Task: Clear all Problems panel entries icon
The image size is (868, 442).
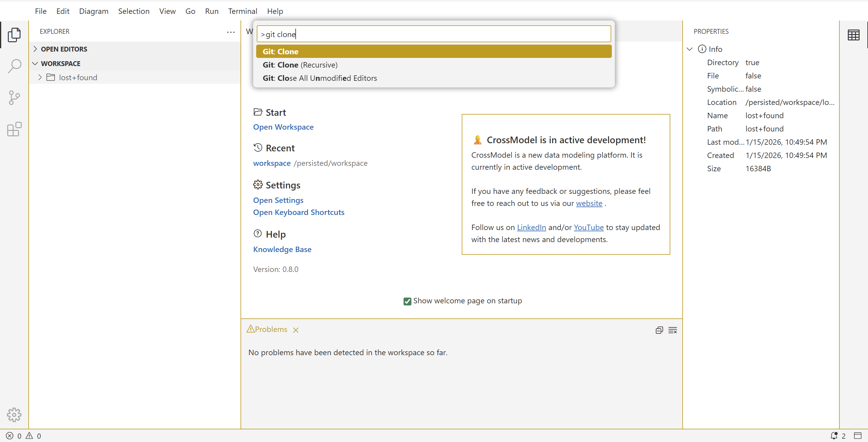Action: point(673,330)
